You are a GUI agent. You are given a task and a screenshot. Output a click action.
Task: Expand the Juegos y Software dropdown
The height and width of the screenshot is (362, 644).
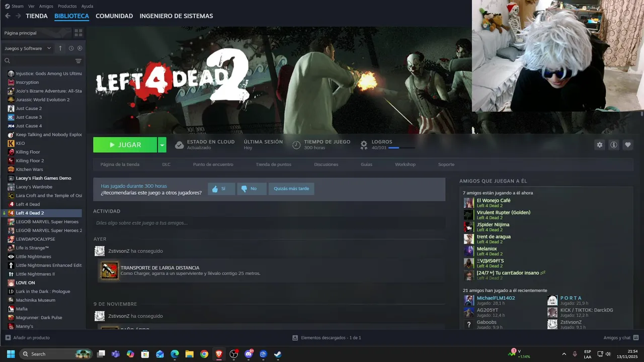28,48
